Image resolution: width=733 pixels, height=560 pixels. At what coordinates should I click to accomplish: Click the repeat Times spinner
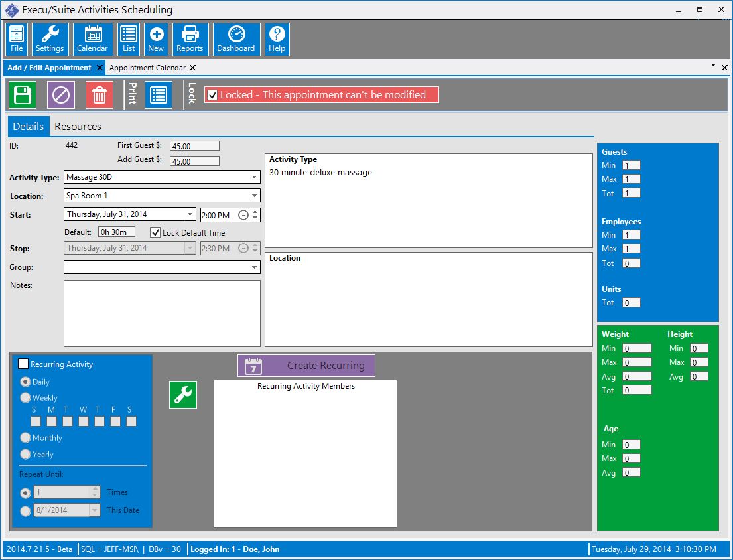pos(95,492)
